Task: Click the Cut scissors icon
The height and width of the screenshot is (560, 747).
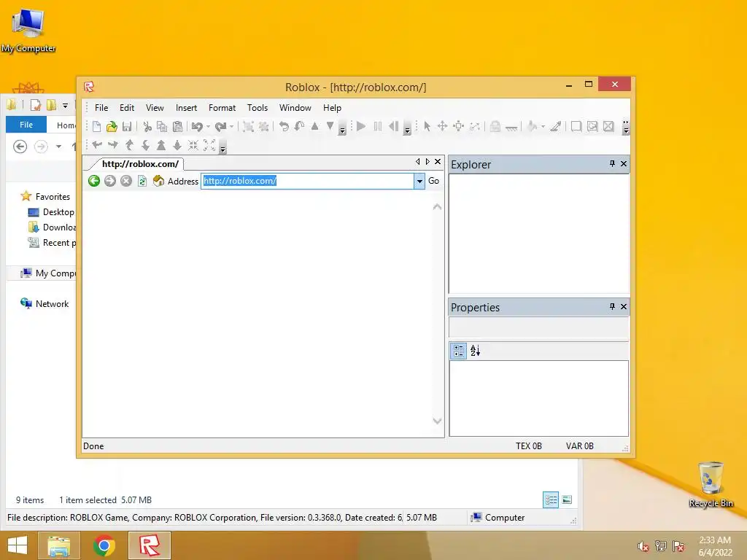Action: pyautogui.click(x=147, y=126)
